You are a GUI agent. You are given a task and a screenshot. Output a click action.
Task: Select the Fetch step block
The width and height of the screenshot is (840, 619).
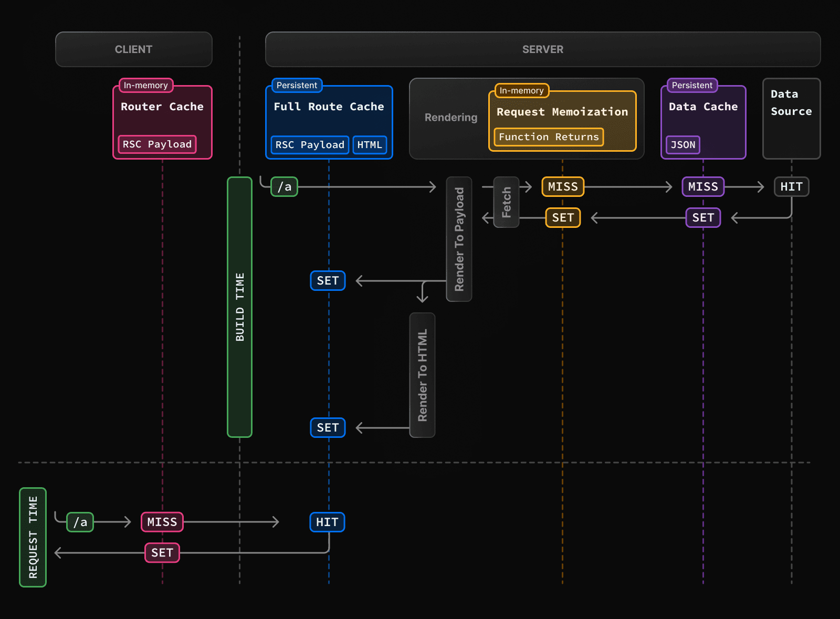(506, 202)
